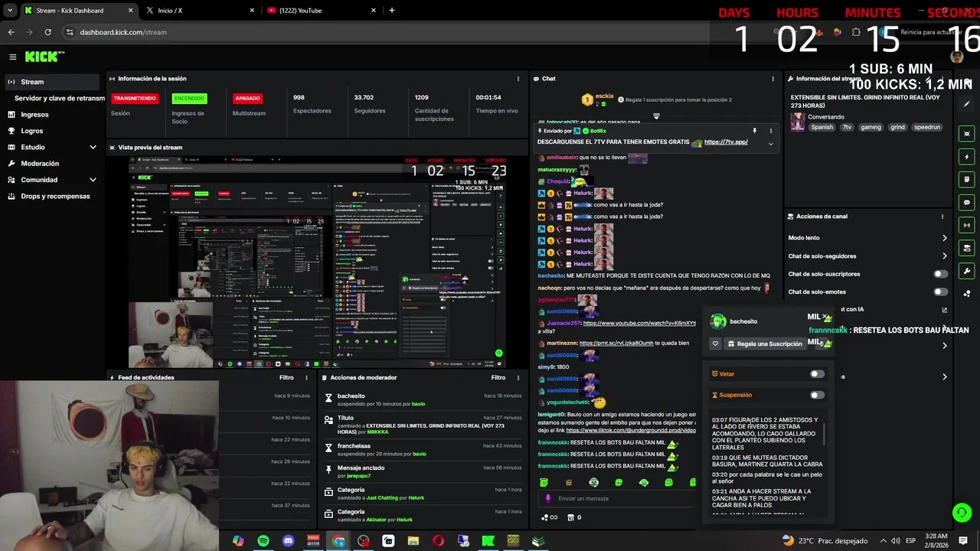Open Modo lento settings arrow

pos(944,238)
